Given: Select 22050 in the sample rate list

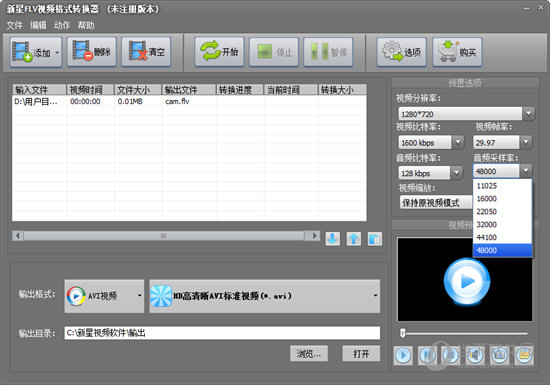Looking at the screenshot, I should (502, 212).
